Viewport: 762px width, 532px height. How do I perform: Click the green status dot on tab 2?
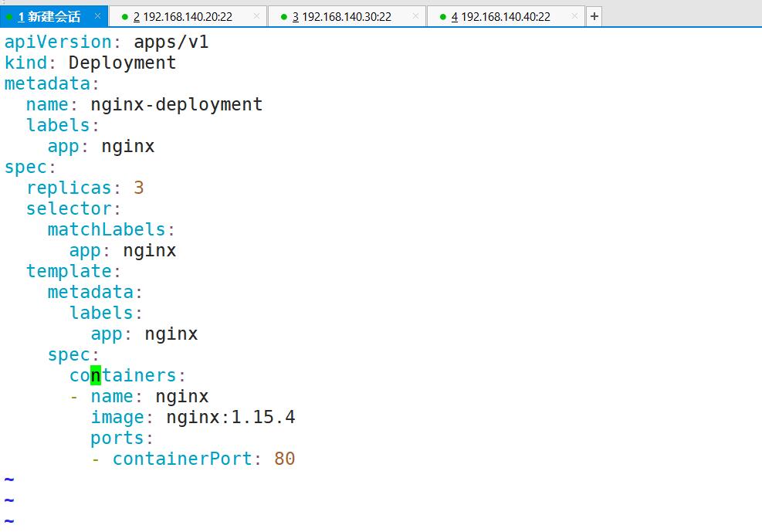124,15
